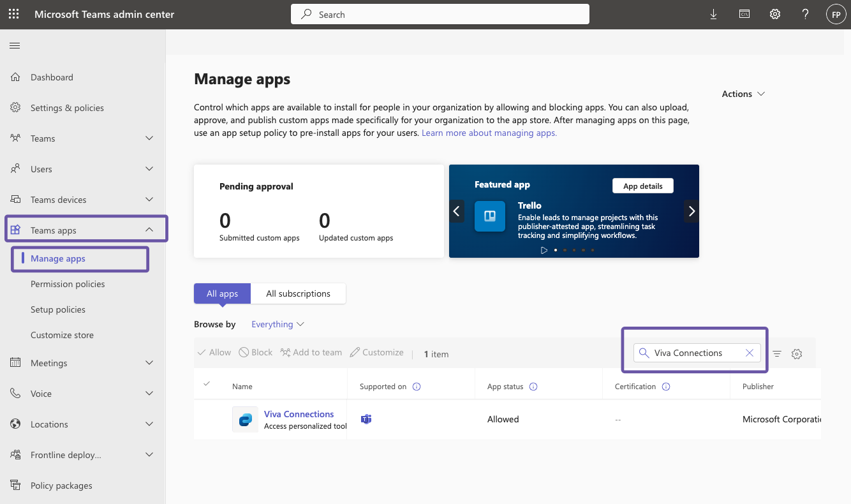Click the Teams apps icon in sidebar
The image size is (851, 504).
point(15,230)
